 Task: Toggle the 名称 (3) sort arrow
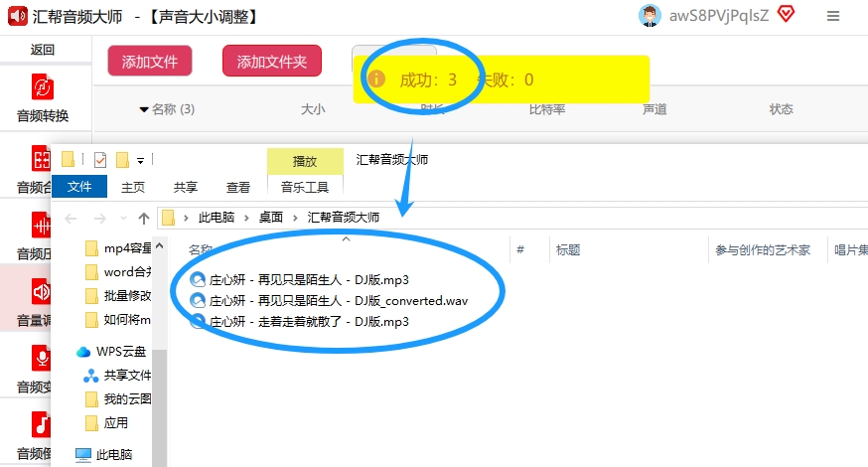pyautogui.click(x=144, y=109)
